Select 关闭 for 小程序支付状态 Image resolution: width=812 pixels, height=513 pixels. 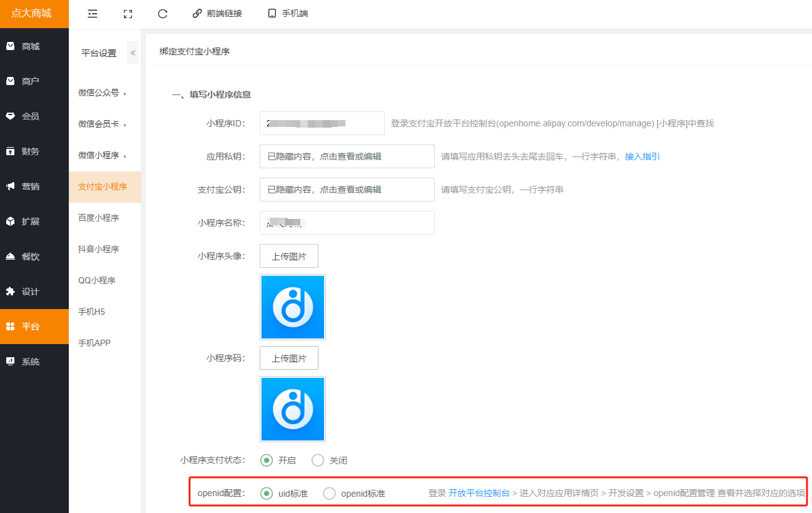click(x=318, y=460)
